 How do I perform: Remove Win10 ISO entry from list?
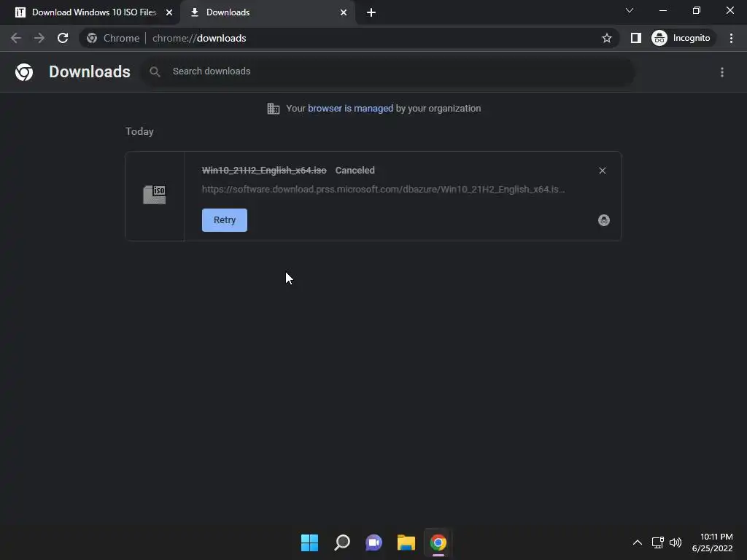(x=602, y=171)
